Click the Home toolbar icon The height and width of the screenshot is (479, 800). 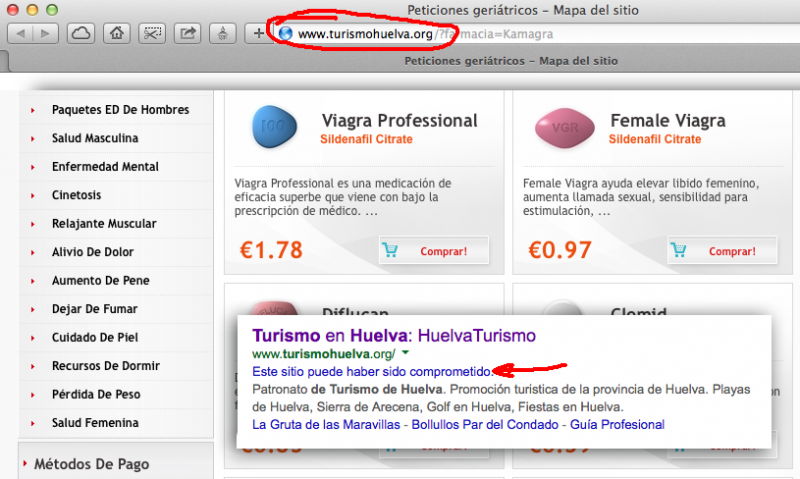[116, 34]
